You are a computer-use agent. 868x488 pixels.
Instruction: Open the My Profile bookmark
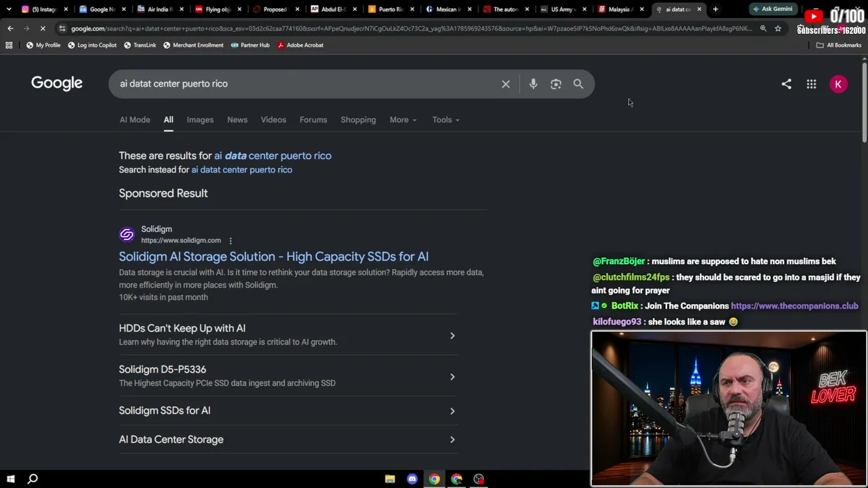coord(43,45)
